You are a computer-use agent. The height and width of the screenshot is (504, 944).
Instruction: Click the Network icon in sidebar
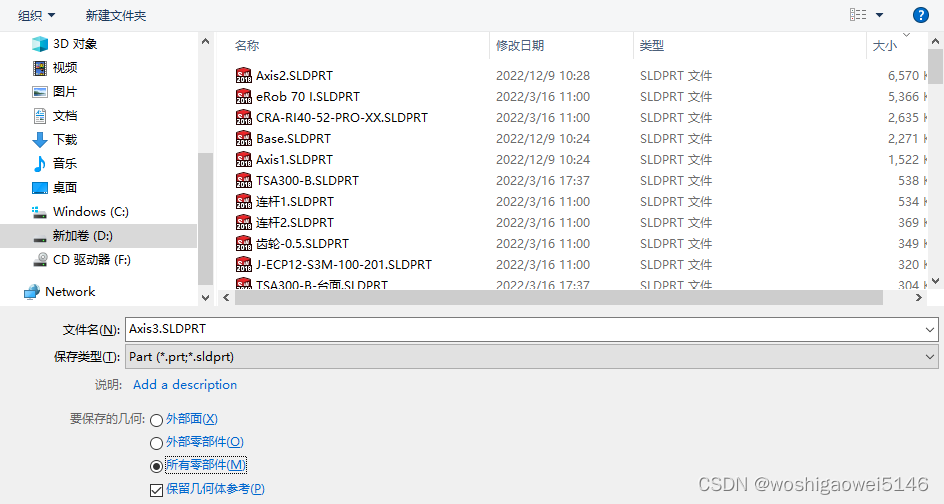pos(31,292)
